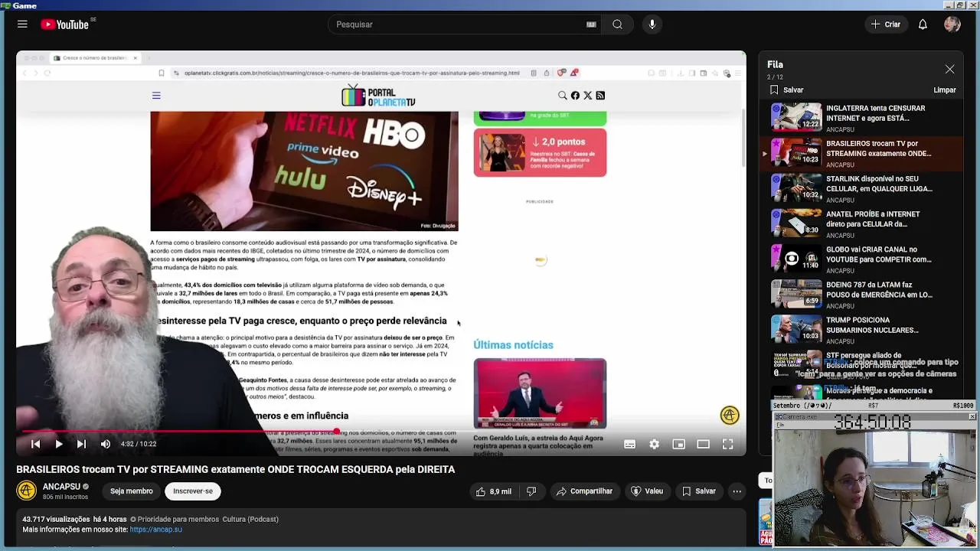The width and height of the screenshot is (980, 551).
Task: Open the ANATEL PROÍBE a INTERNET video
Action: (x=863, y=224)
